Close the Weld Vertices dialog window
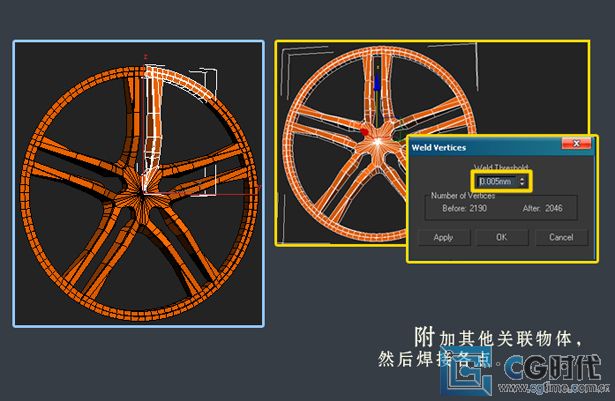This screenshot has width=615, height=401. point(575,146)
